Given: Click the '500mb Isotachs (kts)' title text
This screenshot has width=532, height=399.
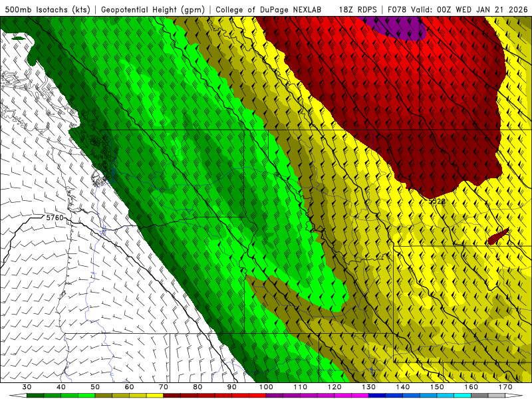Looking at the screenshot, I should pos(47,9).
